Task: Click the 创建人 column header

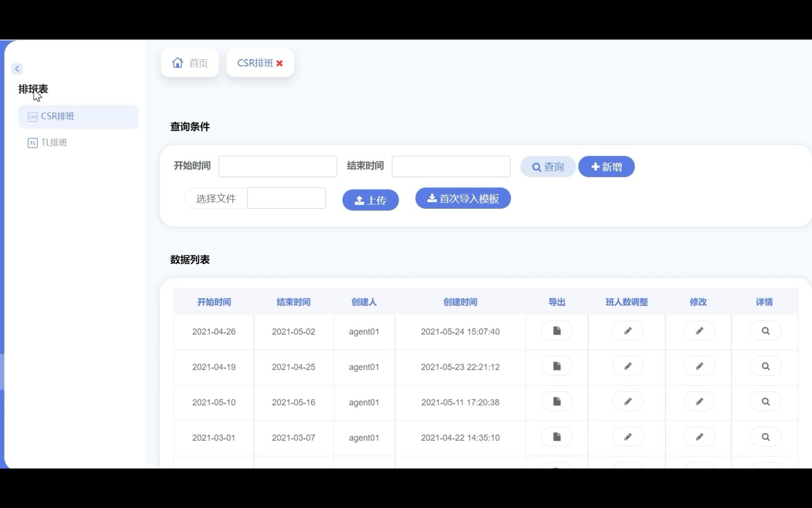Action: [x=364, y=302]
